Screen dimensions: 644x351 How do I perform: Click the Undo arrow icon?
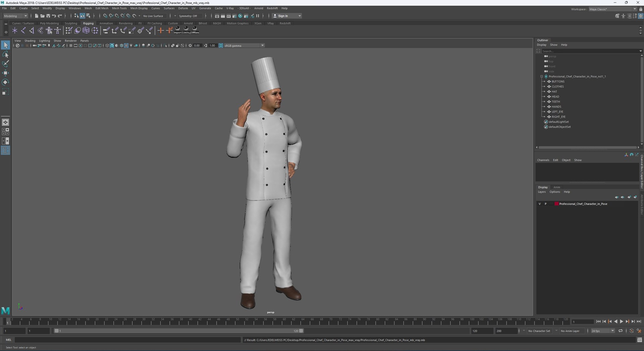(x=54, y=16)
